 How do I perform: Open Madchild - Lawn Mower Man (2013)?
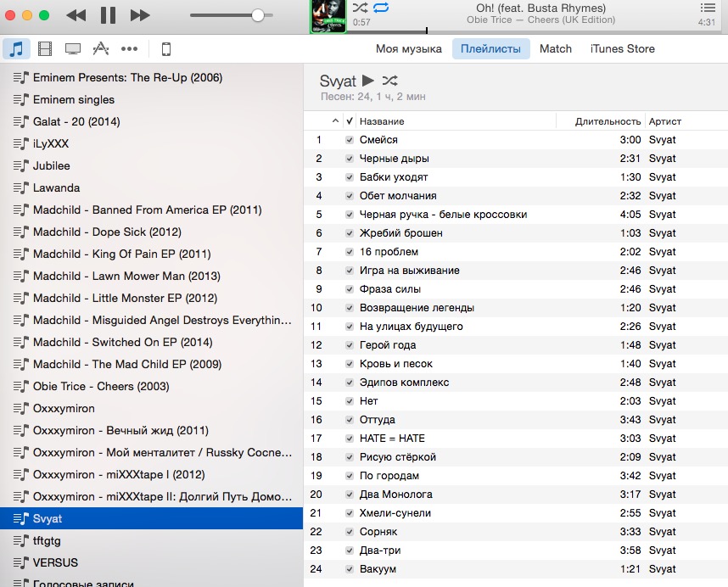151,276
